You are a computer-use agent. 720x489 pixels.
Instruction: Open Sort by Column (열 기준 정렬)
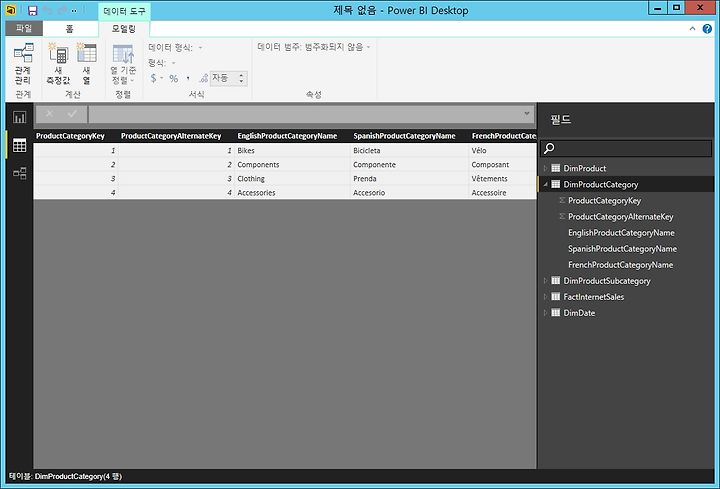123,64
